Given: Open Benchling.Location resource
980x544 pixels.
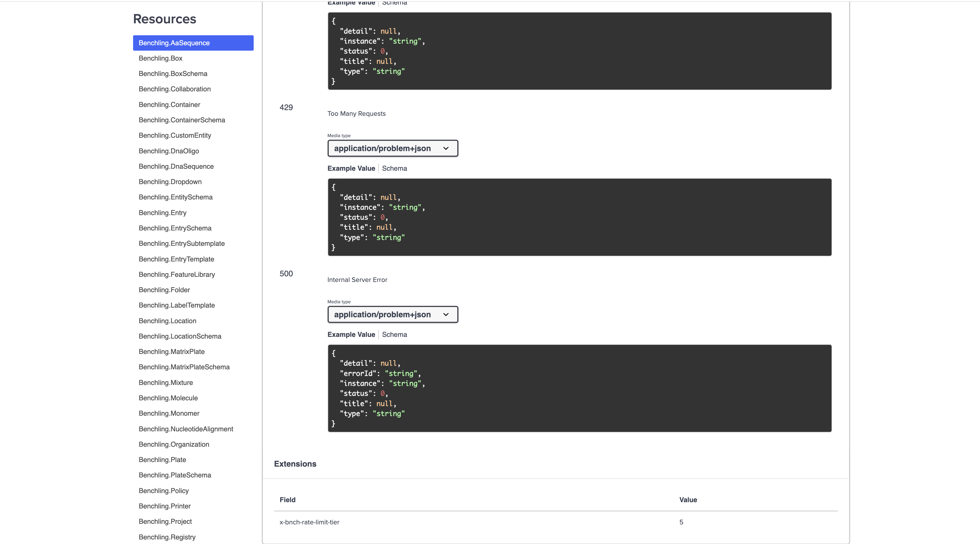Looking at the screenshot, I should coord(168,321).
